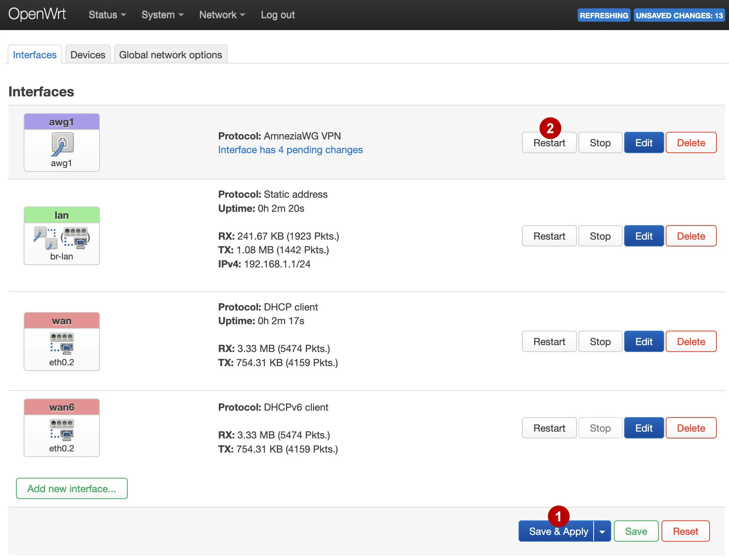Image resolution: width=729 pixels, height=560 pixels.
Task: Click the UNSAVED CHANGES: 13 badge
Action: pos(679,15)
